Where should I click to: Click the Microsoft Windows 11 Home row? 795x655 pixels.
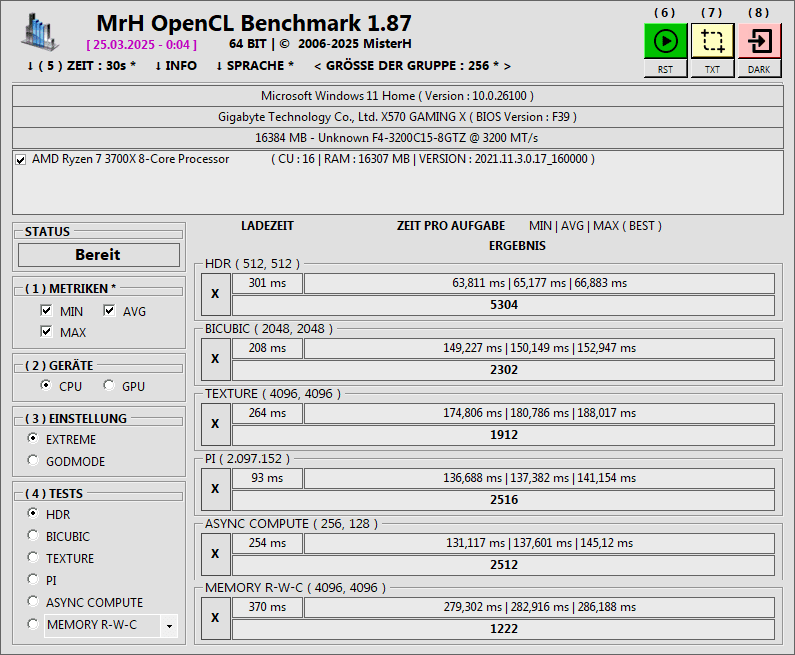click(x=398, y=96)
